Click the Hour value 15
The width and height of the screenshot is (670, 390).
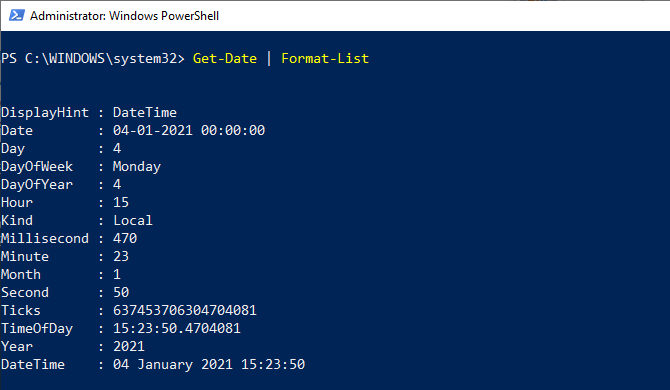[121, 202]
